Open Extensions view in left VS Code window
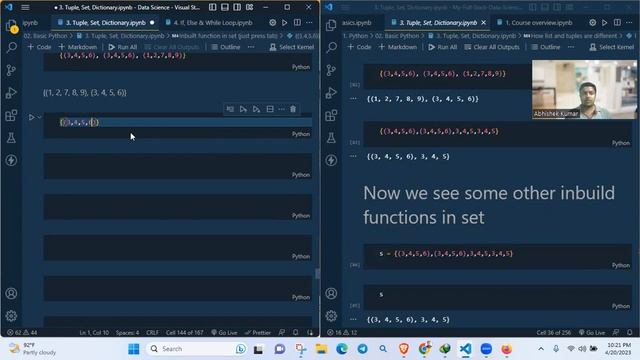Image resolution: width=640 pixels, height=360 pixels. (x=11, y=116)
